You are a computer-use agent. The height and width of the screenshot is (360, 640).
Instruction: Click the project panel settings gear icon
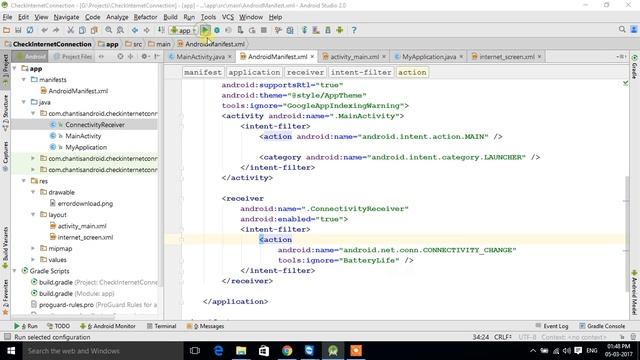tap(144, 56)
